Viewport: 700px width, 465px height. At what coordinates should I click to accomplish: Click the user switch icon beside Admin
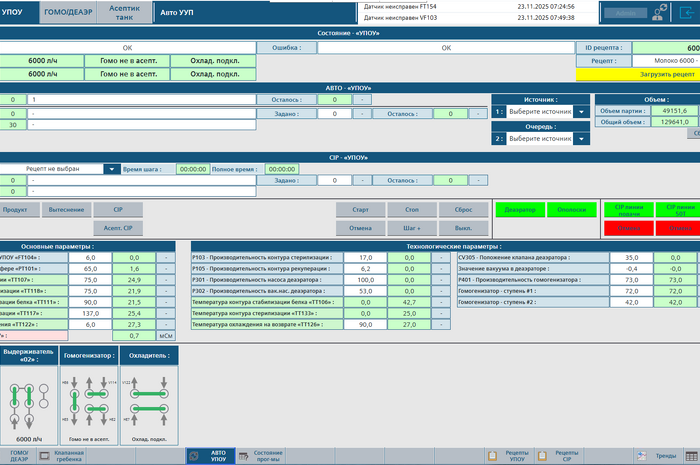pyautogui.click(x=661, y=13)
